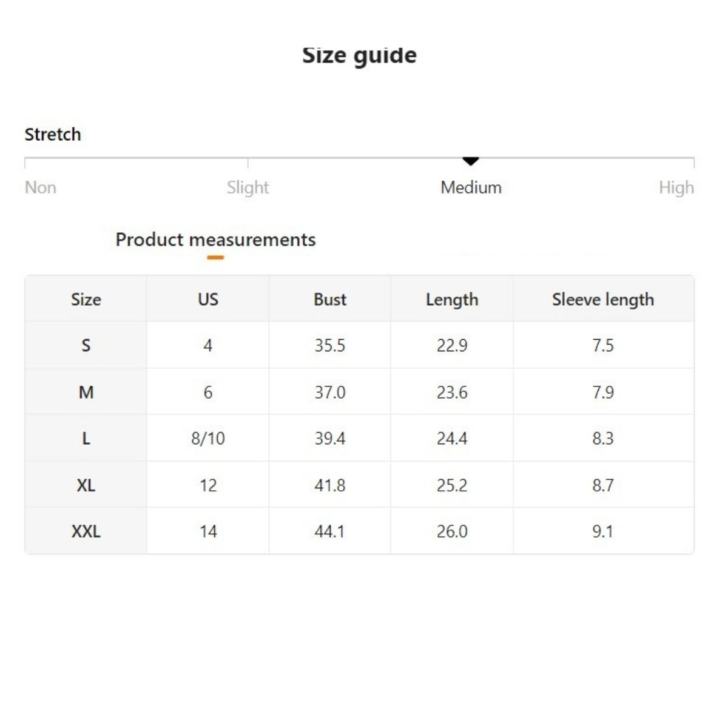Select the Length column header
This screenshot has width=728, height=728.
click(x=452, y=300)
